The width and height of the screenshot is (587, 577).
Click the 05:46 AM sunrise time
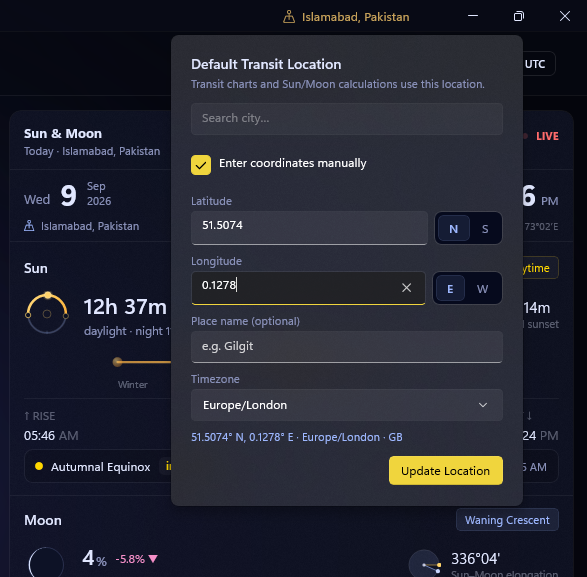(x=51, y=435)
